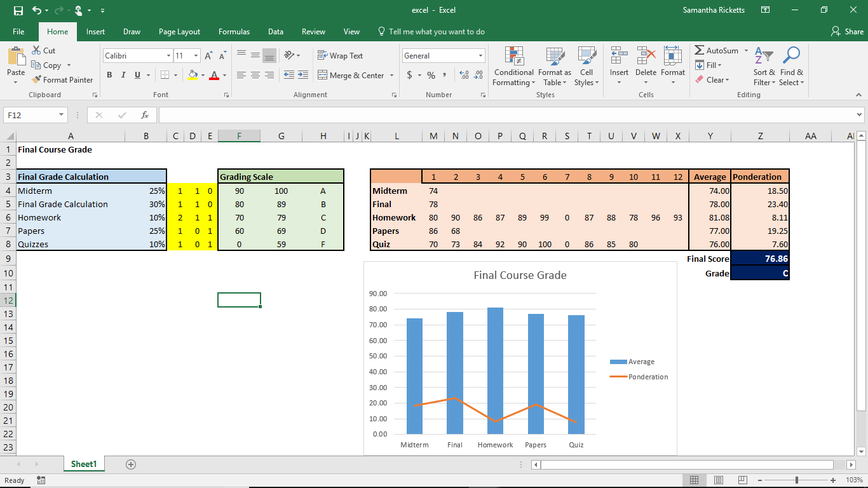Click the Share button

847,31
